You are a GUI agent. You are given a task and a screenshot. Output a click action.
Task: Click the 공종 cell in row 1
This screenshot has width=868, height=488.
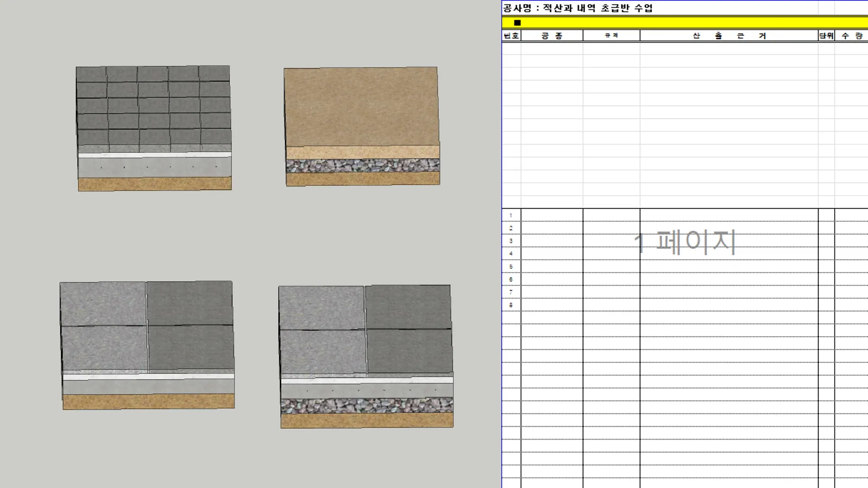point(552,216)
